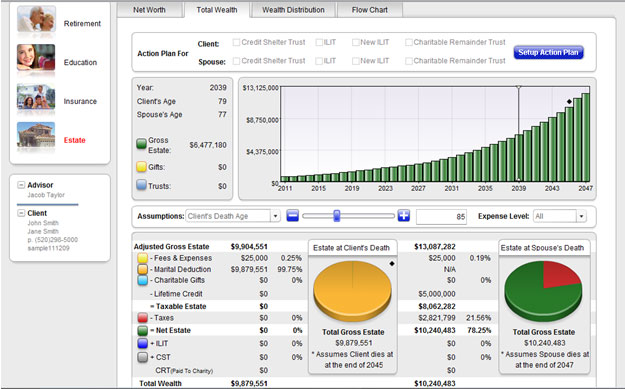This screenshot has height=389, width=625.
Task: Click the blue ILIT swatch icon
Action: click(x=143, y=343)
